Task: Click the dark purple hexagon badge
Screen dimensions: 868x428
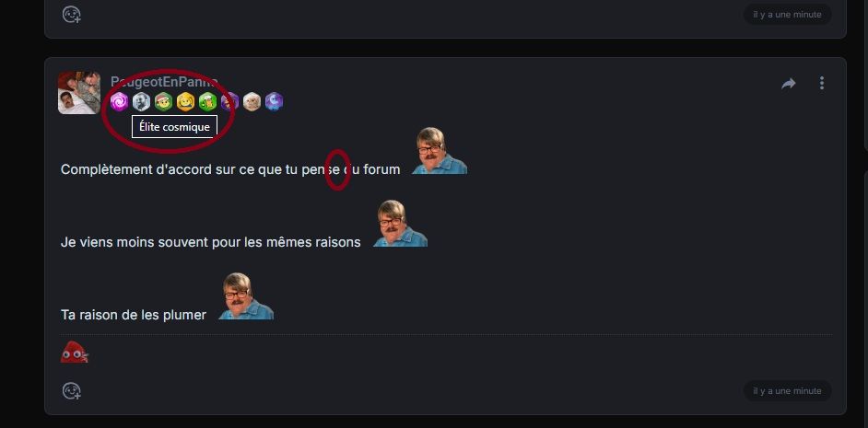Action: [x=229, y=102]
